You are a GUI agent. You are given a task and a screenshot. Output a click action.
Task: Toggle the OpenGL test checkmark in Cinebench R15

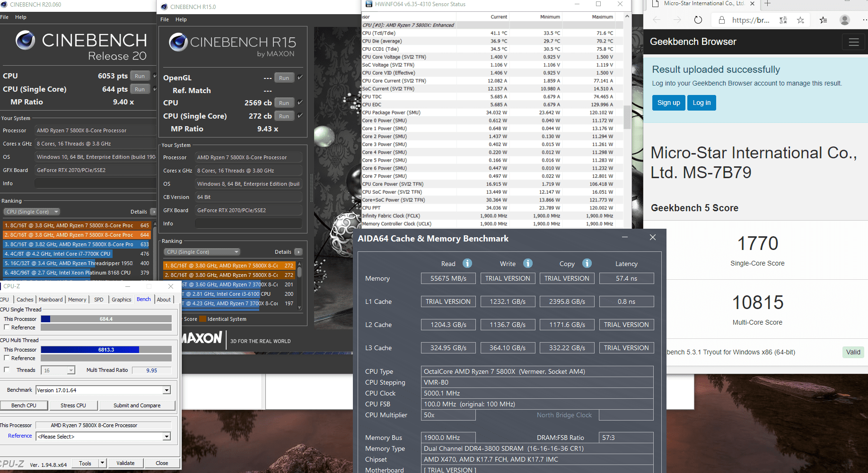(x=300, y=77)
